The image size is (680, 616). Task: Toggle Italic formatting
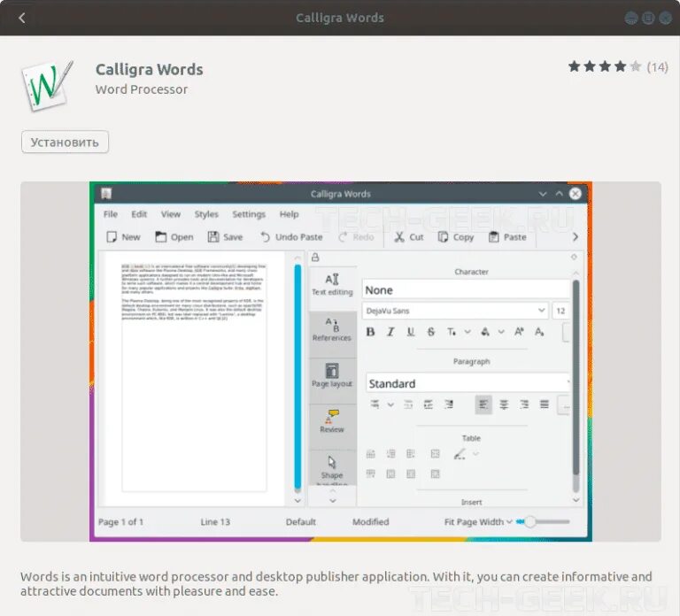point(390,332)
